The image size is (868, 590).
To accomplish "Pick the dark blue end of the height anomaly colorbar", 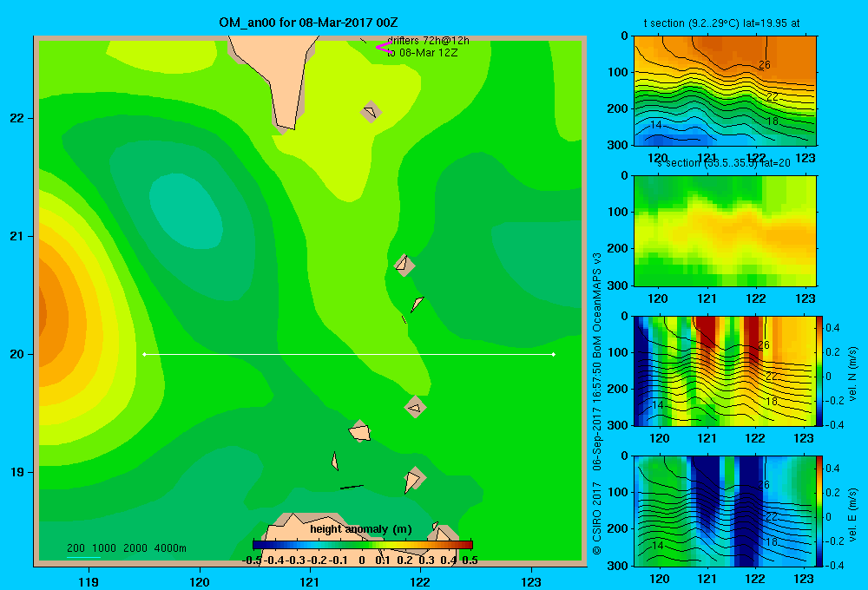I will pos(256,545).
